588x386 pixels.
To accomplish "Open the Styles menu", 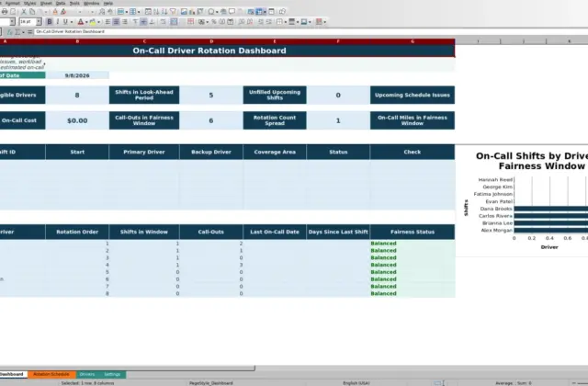I will (x=30, y=3).
